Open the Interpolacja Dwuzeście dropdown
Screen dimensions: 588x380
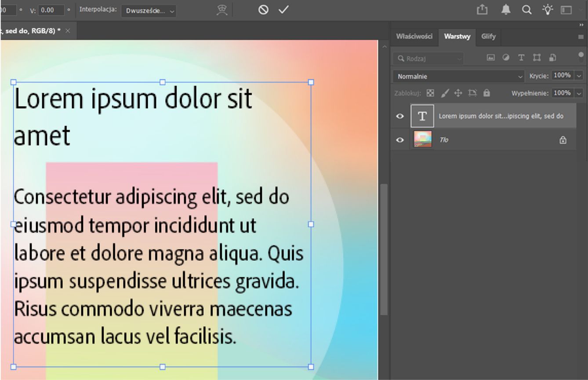coord(148,11)
